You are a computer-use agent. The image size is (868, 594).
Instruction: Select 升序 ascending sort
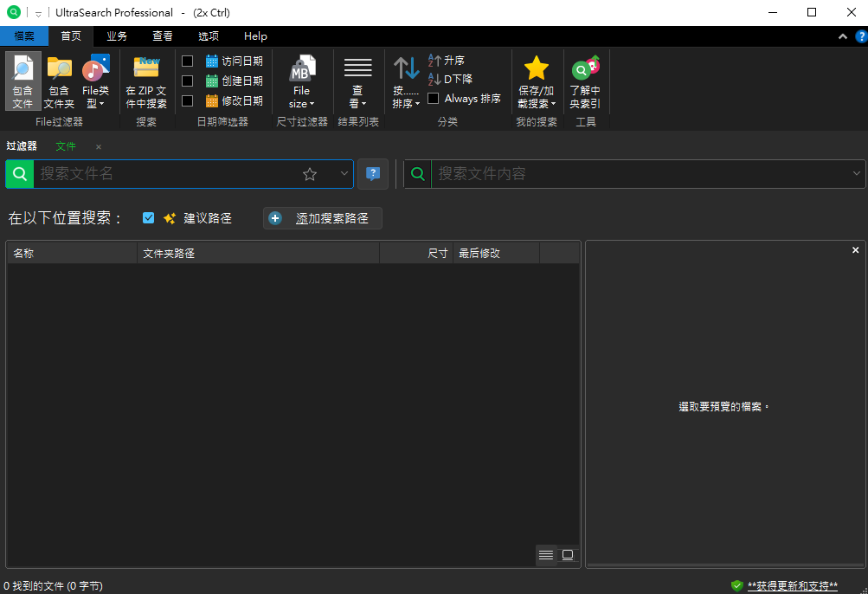447,60
